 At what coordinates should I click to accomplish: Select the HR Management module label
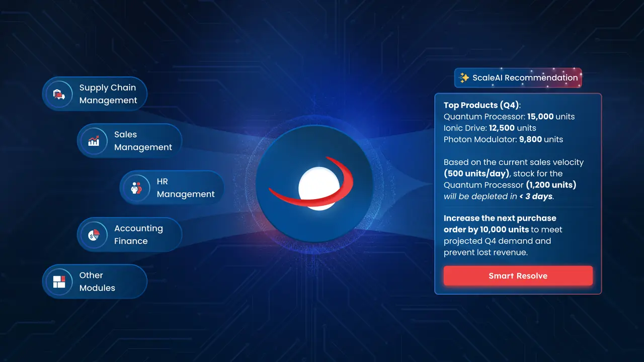click(x=186, y=188)
